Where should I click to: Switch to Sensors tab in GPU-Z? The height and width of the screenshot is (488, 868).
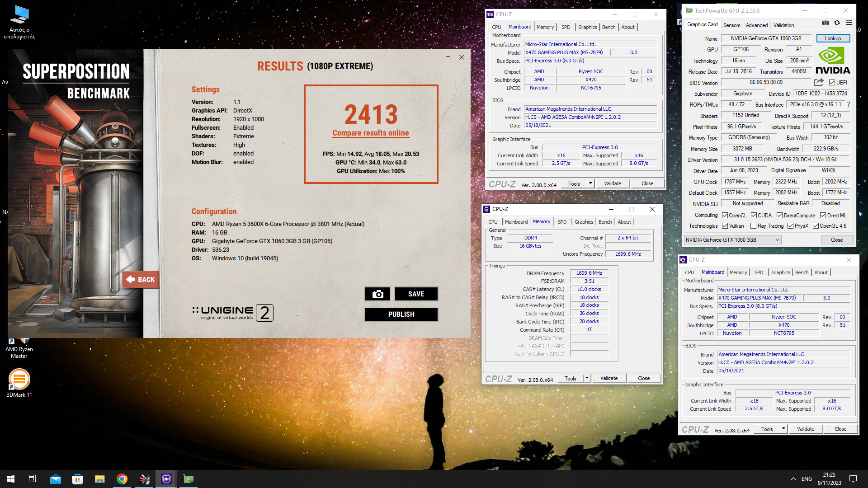(731, 25)
